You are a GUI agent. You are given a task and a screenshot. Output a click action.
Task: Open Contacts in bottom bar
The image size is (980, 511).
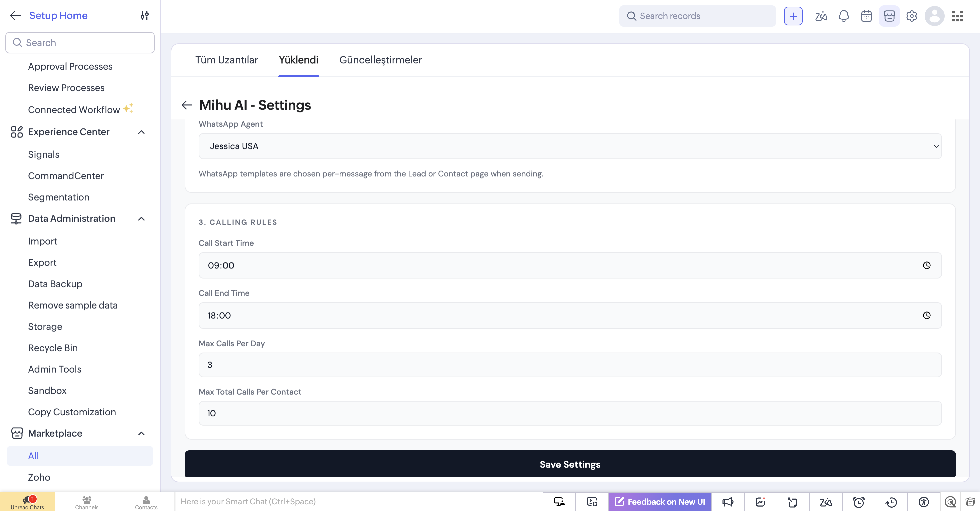146,502
